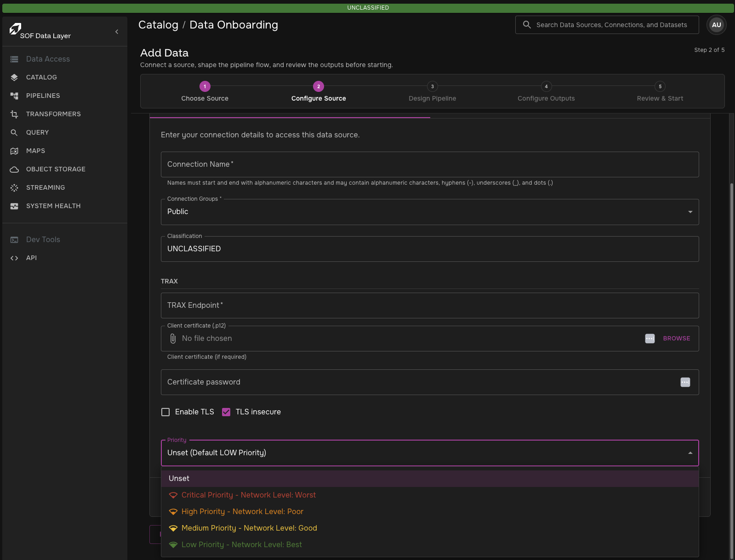Click the Transformers crop icon in sidebar
The image size is (735, 560).
coord(14,114)
